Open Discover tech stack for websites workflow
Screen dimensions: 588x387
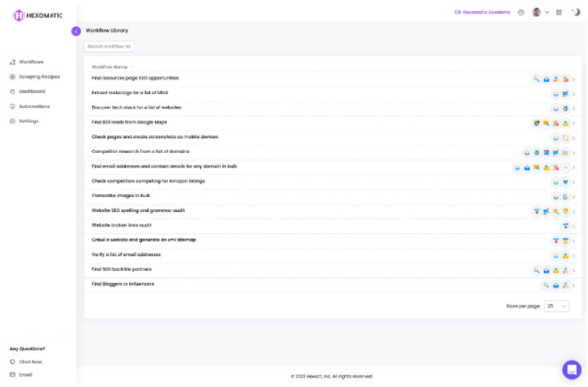pos(136,108)
